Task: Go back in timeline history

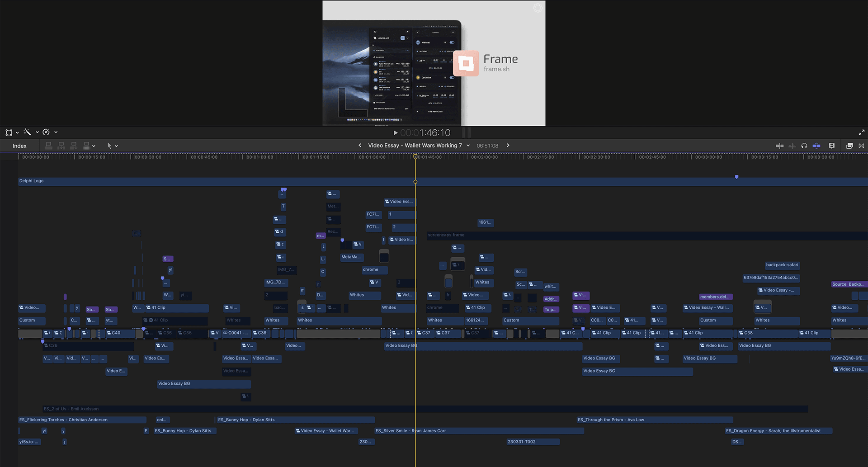Action: pyautogui.click(x=360, y=146)
